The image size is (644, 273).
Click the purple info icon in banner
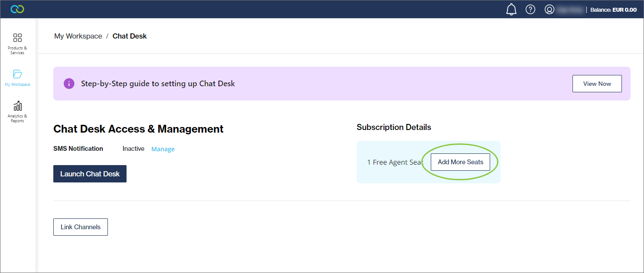tap(69, 84)
